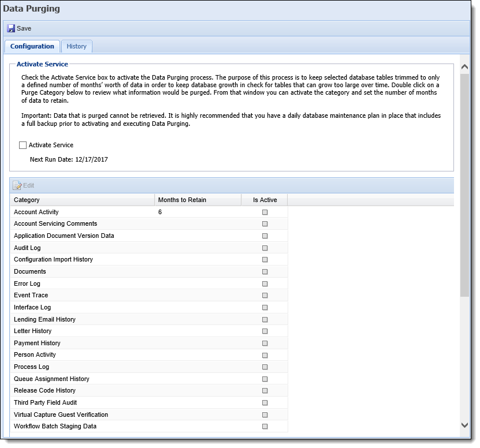Switch to the History tab
Viewport: 480px width, 448px height.
76,47
